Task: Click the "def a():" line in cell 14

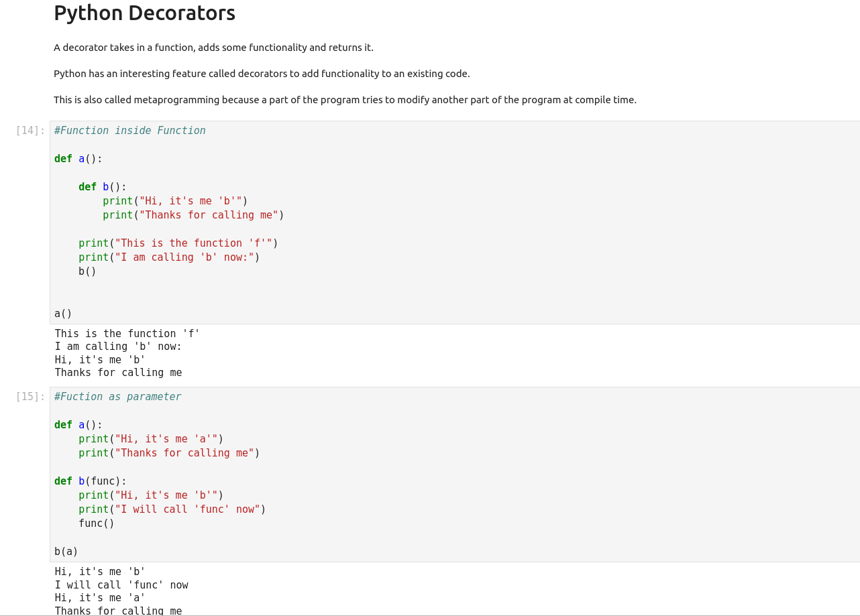Action: (x=78, y=159)
